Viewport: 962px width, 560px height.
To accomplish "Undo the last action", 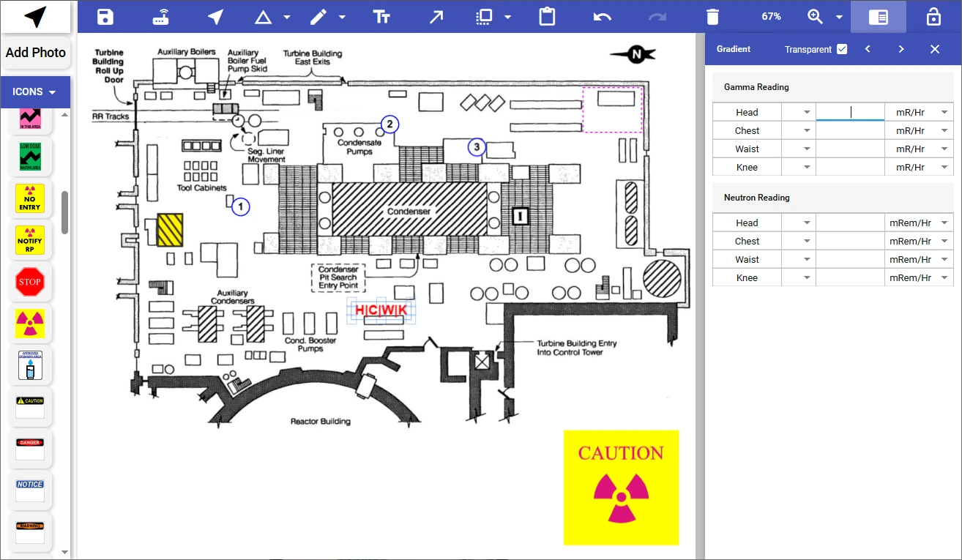I will (602, 17).
